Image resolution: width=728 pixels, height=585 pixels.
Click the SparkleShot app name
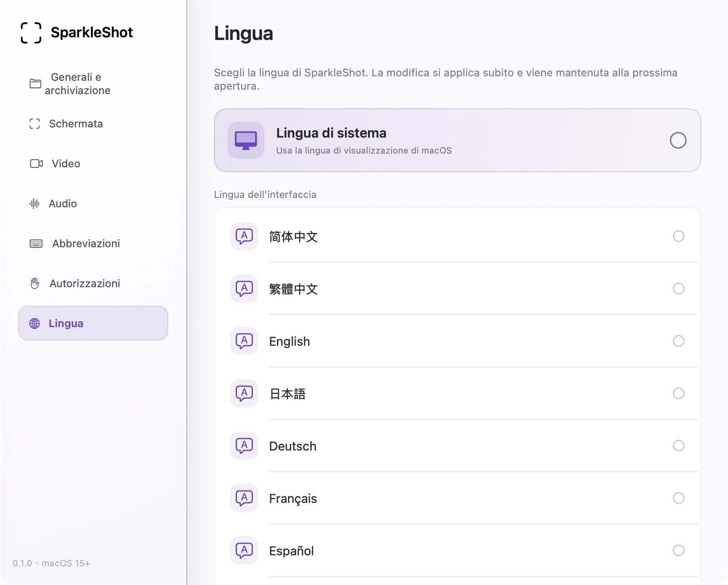pyautogui.click(x=92, y=32)
